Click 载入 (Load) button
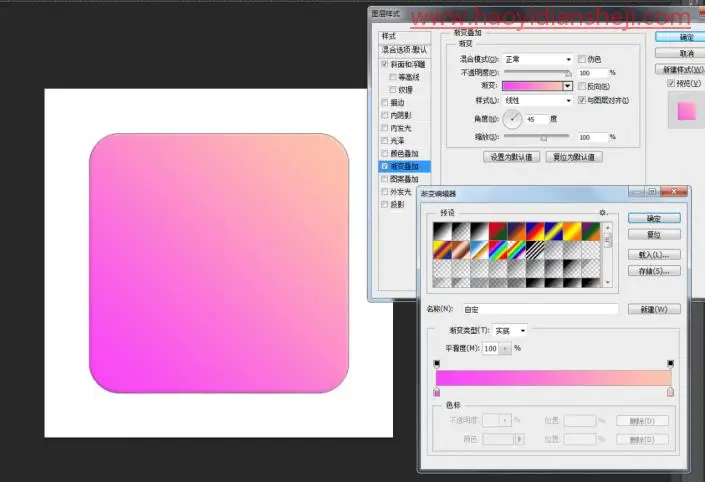705x482 pixels. [654, 254]
